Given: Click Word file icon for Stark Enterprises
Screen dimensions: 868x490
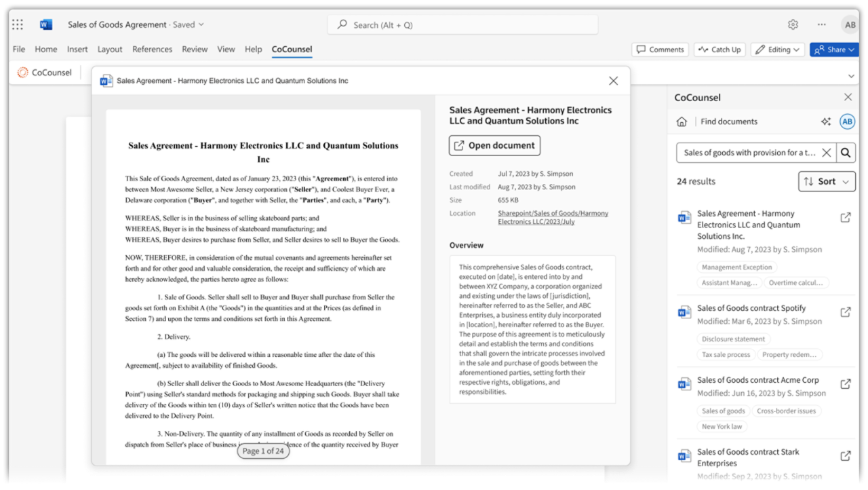Looking at the screenshot, I should (x=684, y=456).
